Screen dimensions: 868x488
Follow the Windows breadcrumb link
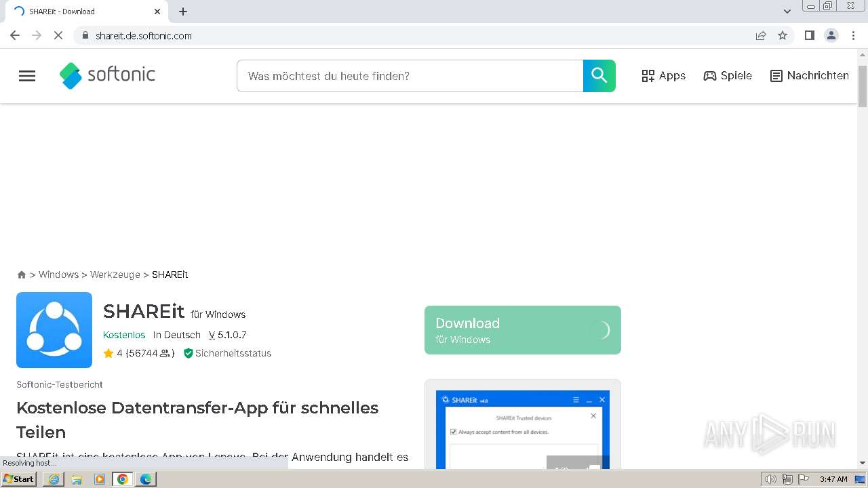click(x=58, y=274)
